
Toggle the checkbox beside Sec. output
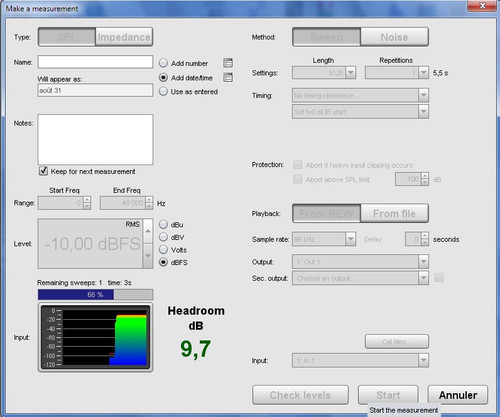pos(439,277)
